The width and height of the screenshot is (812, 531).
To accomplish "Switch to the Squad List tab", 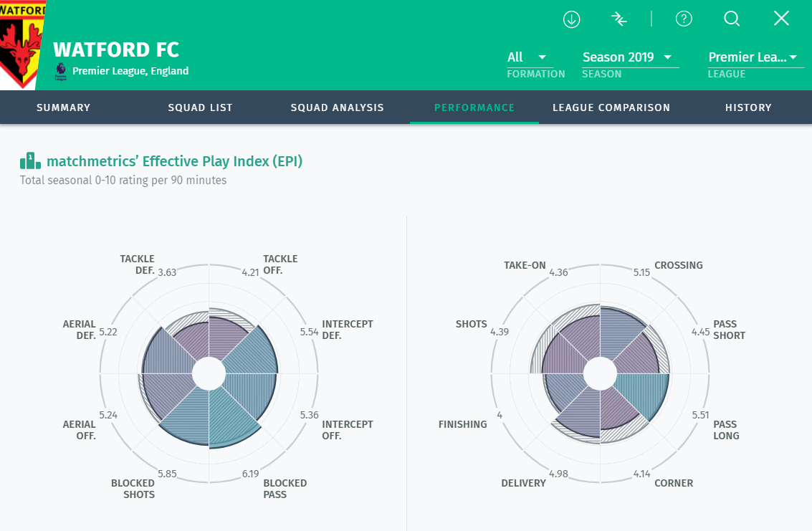I will pos(200,107).
